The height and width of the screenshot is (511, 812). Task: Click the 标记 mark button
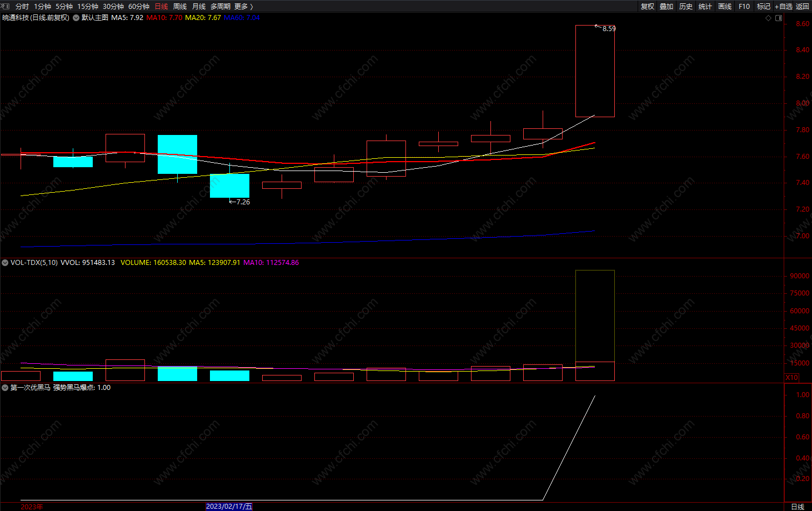click(x=764, y=6)
